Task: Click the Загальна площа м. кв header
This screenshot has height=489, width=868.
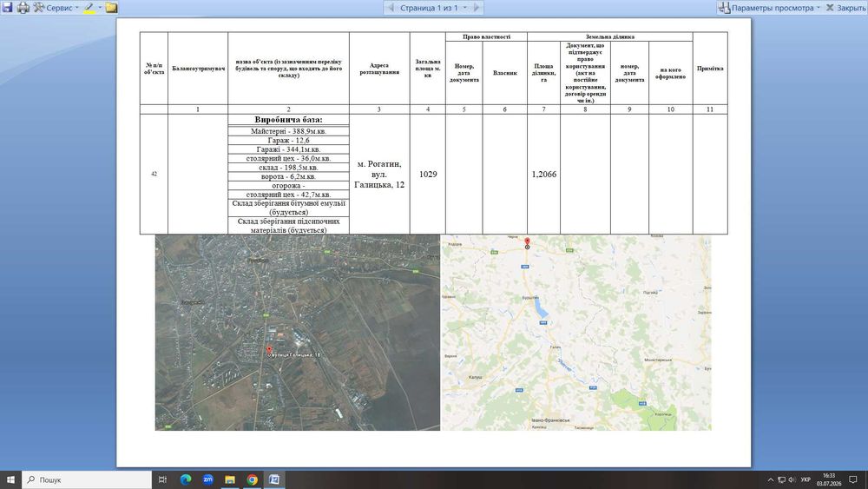Action: coord(428,69)
